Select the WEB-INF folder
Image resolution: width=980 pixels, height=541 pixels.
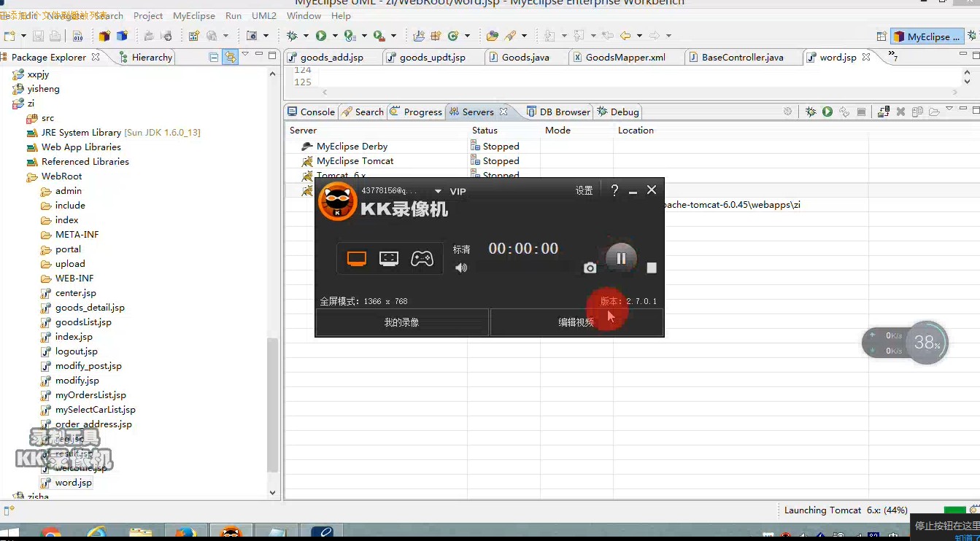74,279
